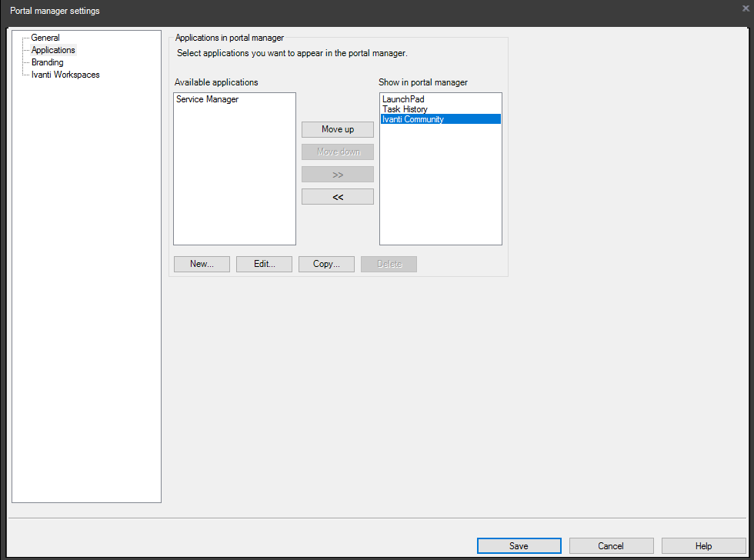754x560 pixels.
Task: Open the Branding settings page
Action: 47,62
